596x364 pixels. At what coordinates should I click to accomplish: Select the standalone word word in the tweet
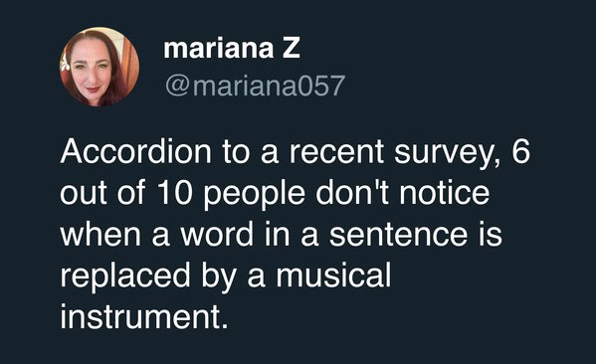(x=217, y=234)
